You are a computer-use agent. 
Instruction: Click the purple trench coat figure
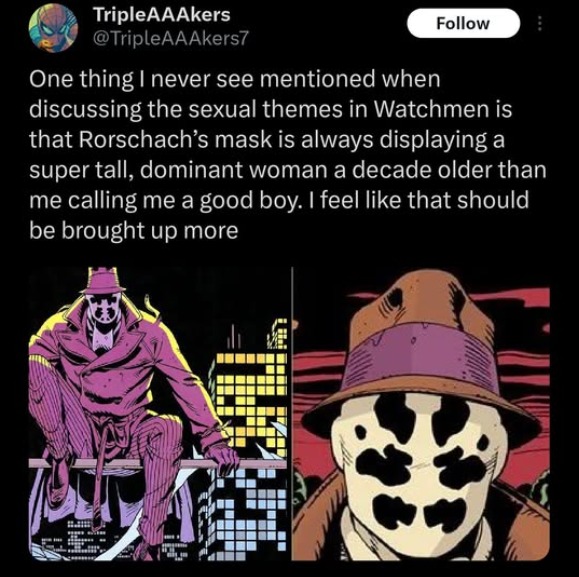click(x=126, y=410)
